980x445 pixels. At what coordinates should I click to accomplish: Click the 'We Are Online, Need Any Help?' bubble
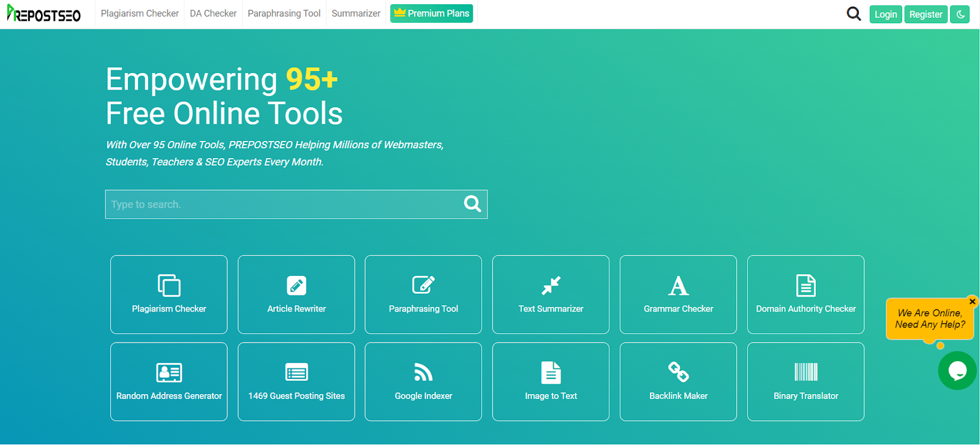coord(930,319)
